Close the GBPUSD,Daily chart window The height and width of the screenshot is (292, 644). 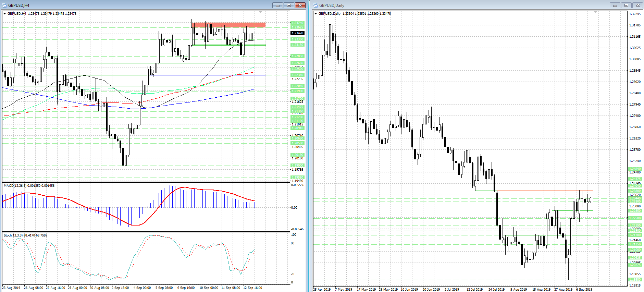click(637, 5)
